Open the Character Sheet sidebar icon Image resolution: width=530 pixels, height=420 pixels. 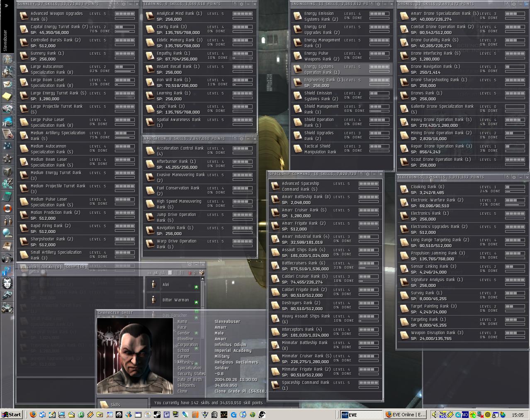pos(7,59)
